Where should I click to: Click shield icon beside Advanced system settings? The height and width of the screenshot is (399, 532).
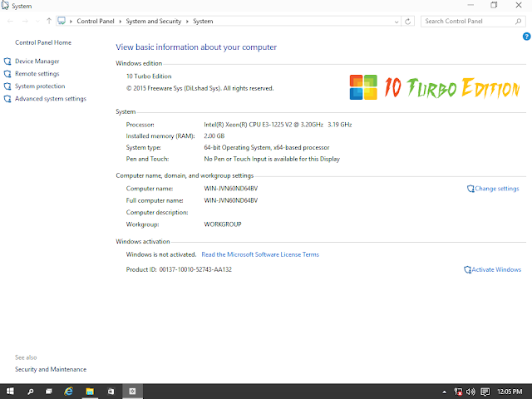coord(7,99)
